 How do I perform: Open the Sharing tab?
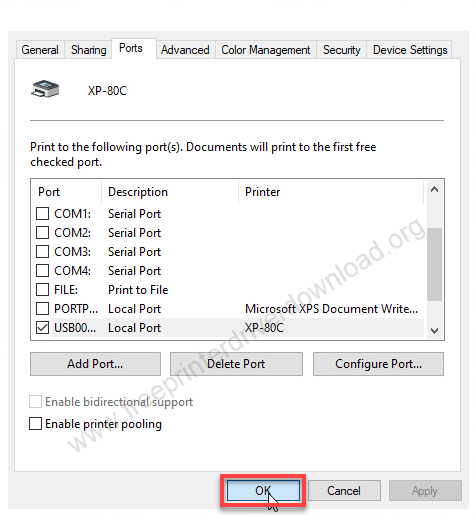(88, 50)
